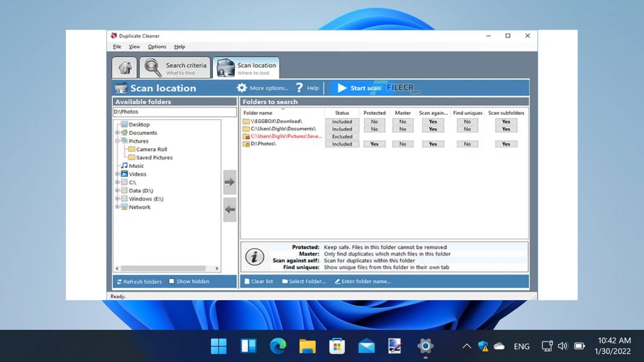Expand the Network tree node
The image size is (644, 362).
tap(117, 207)
